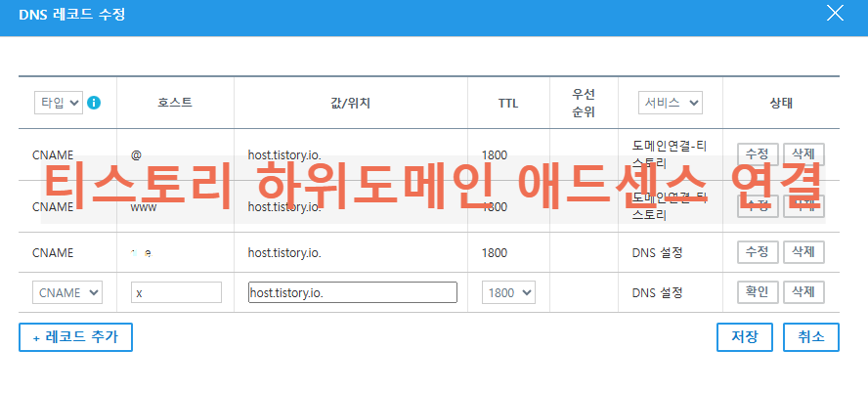Click 삭제 in the third CNAME row
868x393 pixels.
click(803, 252)
